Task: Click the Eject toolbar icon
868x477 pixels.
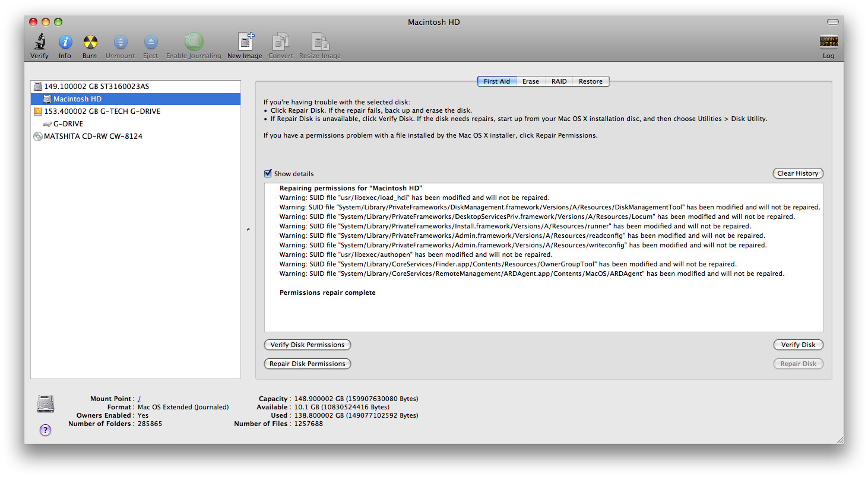Action: pos(151,42)
